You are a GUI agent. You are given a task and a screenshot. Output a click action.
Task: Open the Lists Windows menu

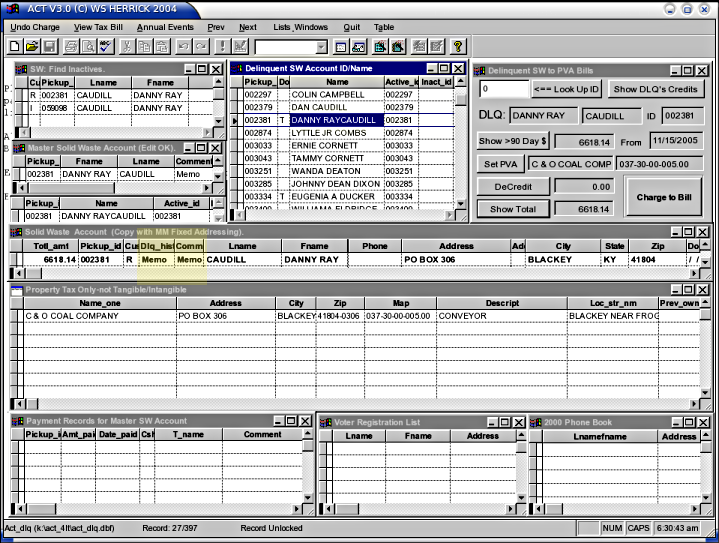point(300,27)
